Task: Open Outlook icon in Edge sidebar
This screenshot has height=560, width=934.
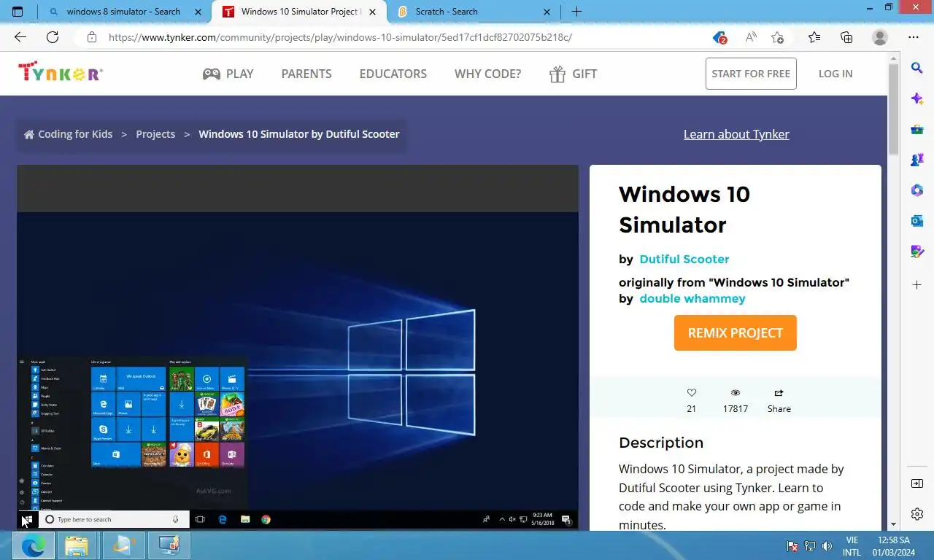Action: (917, 221)
